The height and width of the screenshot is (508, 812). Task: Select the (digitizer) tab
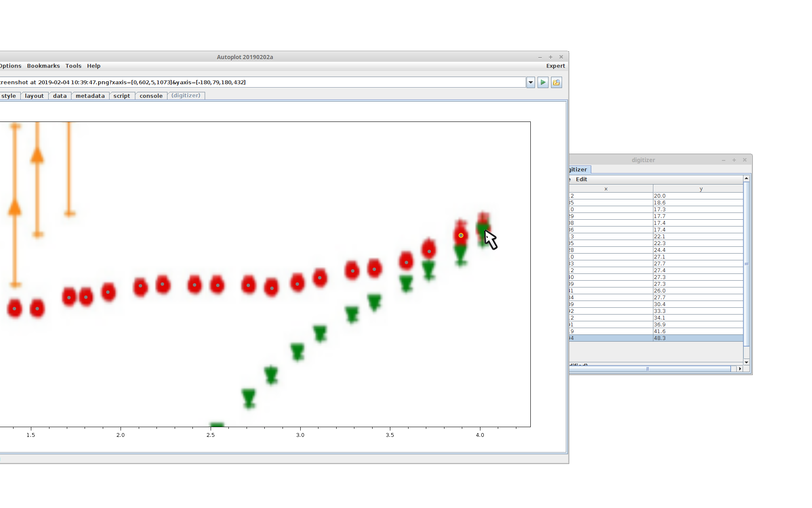(186, 96)
